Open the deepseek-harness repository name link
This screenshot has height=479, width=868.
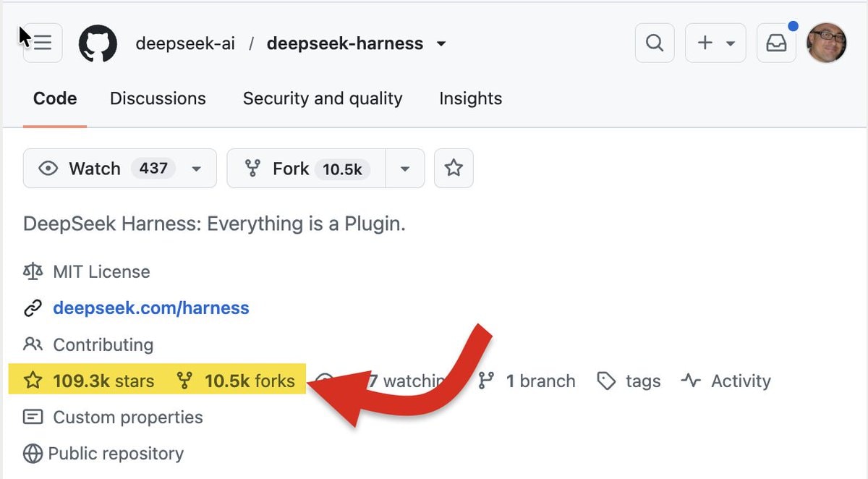(x=345, y=43)
